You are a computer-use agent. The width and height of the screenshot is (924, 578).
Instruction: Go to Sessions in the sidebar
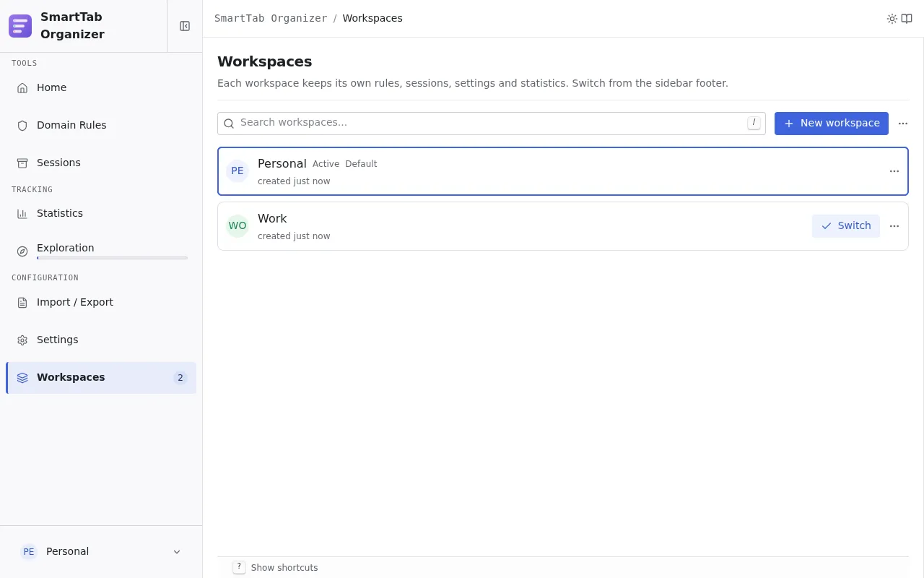click(101, 163)
